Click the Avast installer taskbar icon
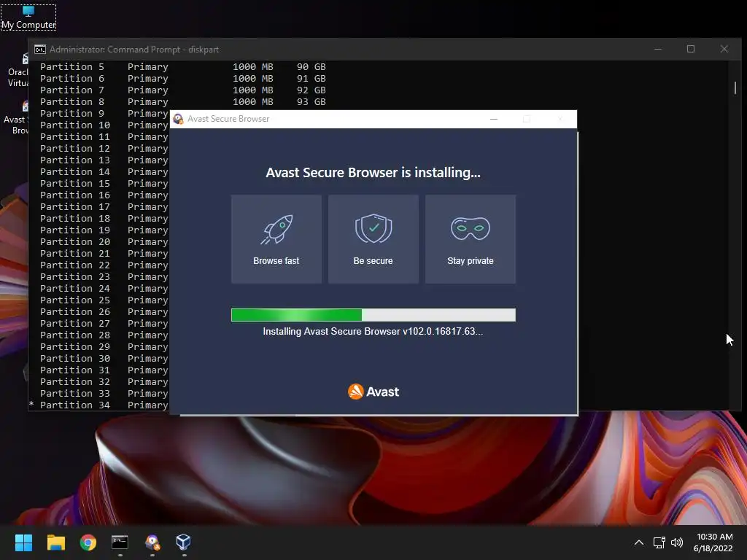This screenshot has width=747, height=560. point(152,542)
